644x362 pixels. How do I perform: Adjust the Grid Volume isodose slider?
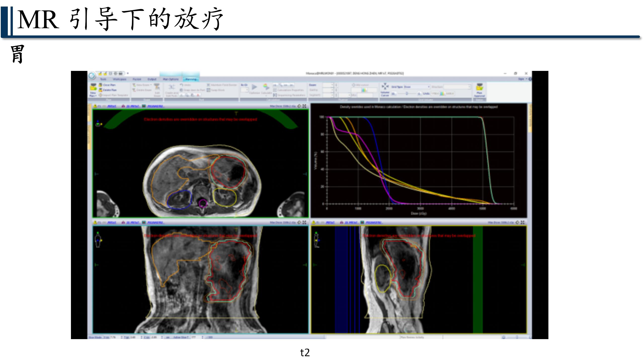pyautogui.click(x=407, y=94)
